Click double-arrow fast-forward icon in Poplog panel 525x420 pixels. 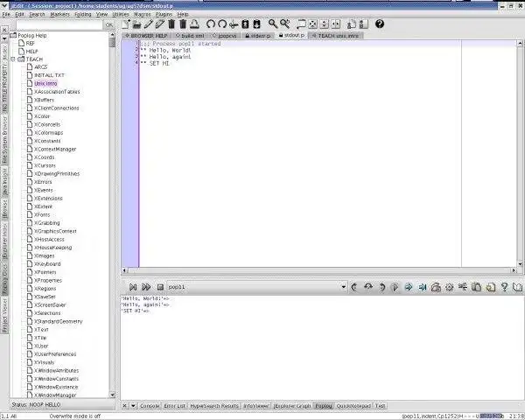point(146,287)
